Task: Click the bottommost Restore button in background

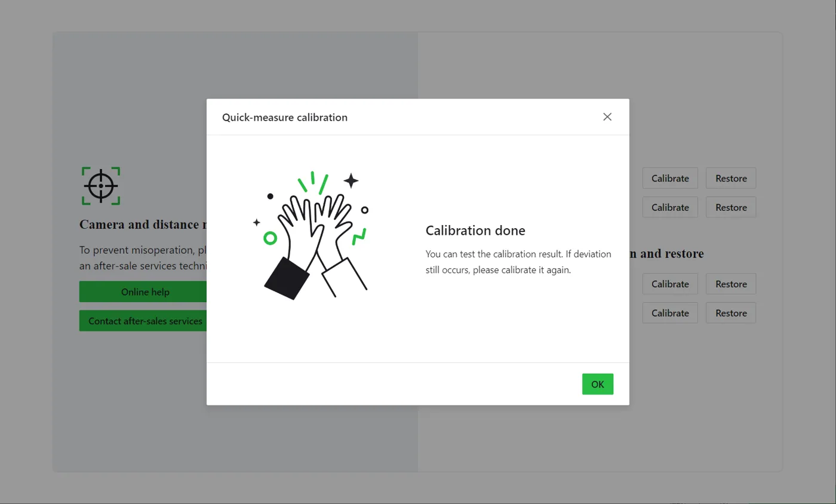Action: pos(731,313)
